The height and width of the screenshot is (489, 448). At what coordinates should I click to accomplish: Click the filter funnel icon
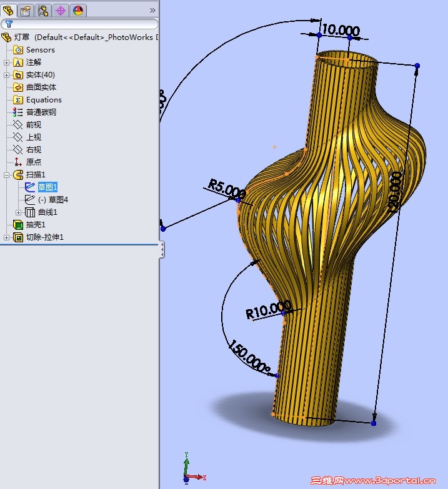pos(9,24)
